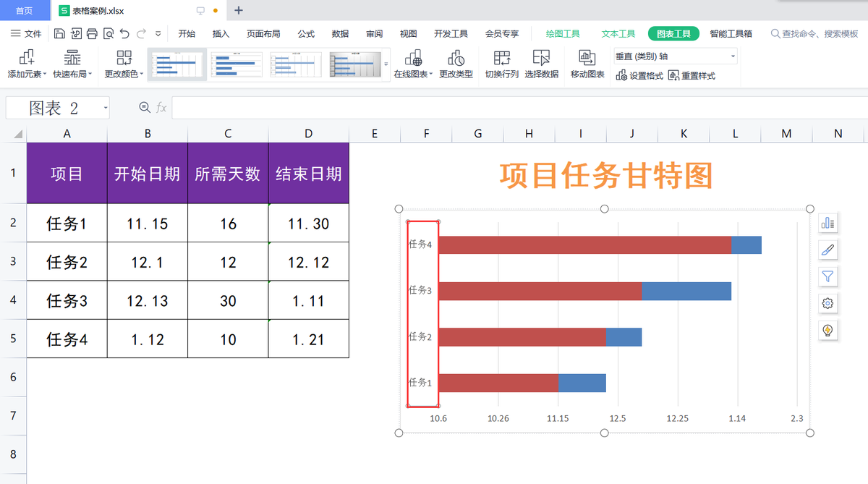Click 移动图表 button
This screenshot has width=868, height=484.
pyautogui.click(x=587, y=64)
